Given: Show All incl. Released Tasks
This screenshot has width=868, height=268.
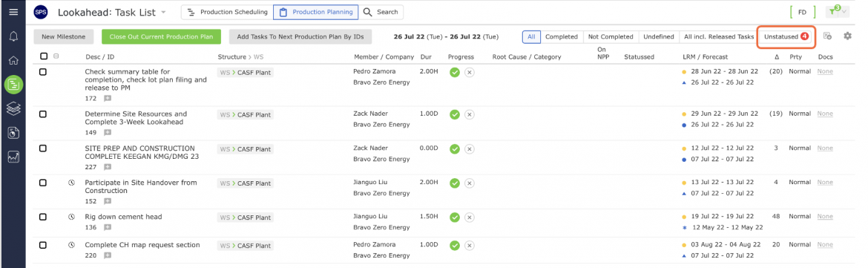Looking at the screenshot, I should tap(719, 36).
